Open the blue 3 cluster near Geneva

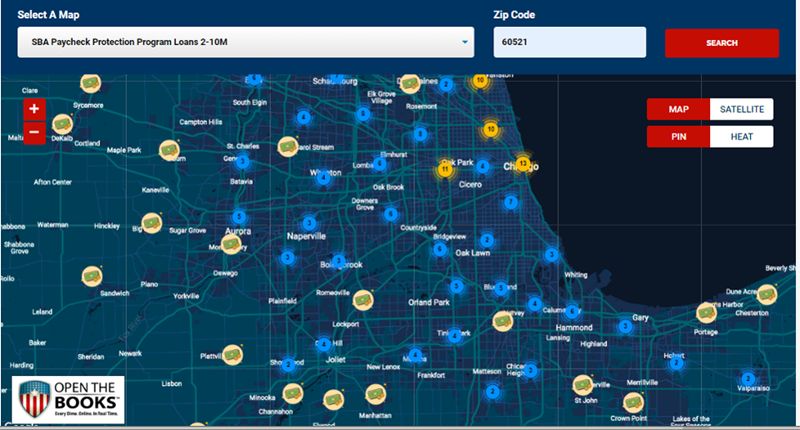243,162
